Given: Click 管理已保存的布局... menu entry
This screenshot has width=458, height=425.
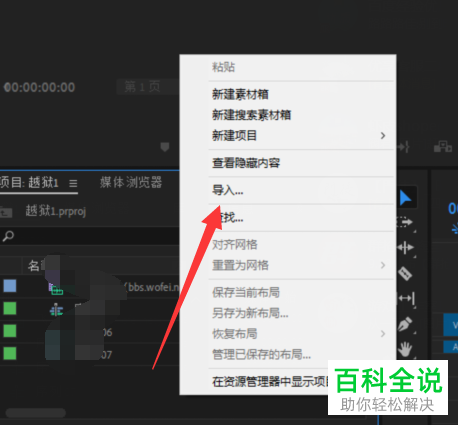Looking at the screenshot, I should click(288, 354).
